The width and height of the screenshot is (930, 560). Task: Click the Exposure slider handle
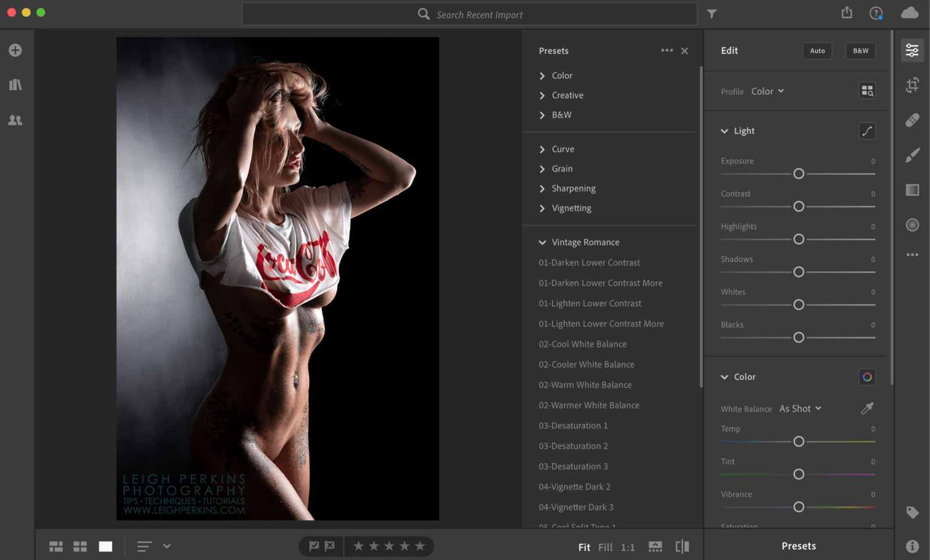pyautogui.click(x=799, y=174)
